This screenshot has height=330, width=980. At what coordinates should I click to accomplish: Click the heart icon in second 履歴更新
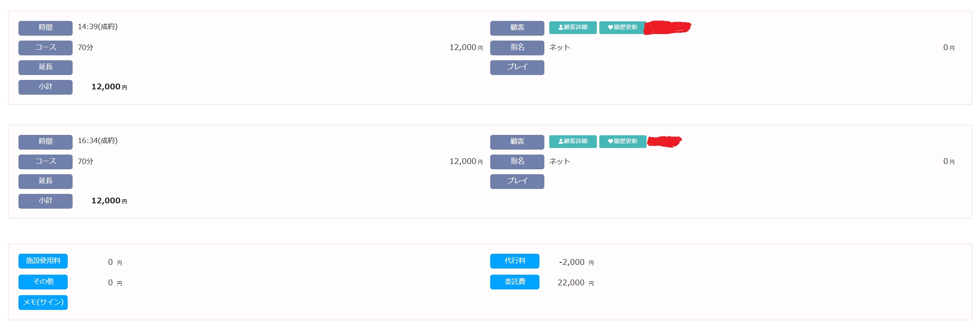tap(610, 141)
